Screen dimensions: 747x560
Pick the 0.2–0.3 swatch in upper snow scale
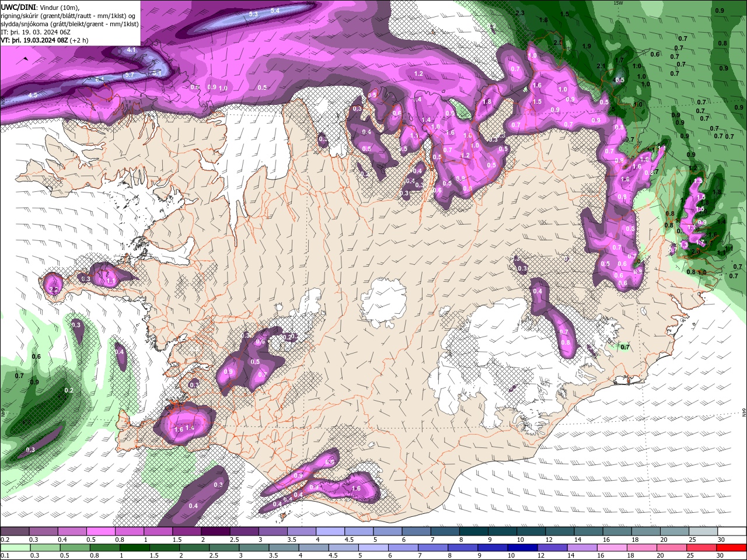tap(15, 531)
